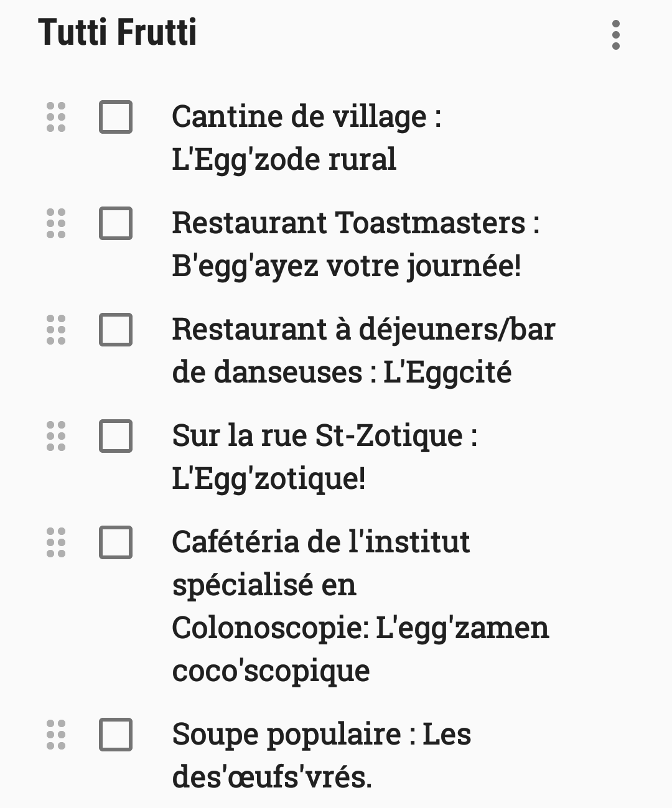Check the Cantine de village checkbox

(116, 117)
